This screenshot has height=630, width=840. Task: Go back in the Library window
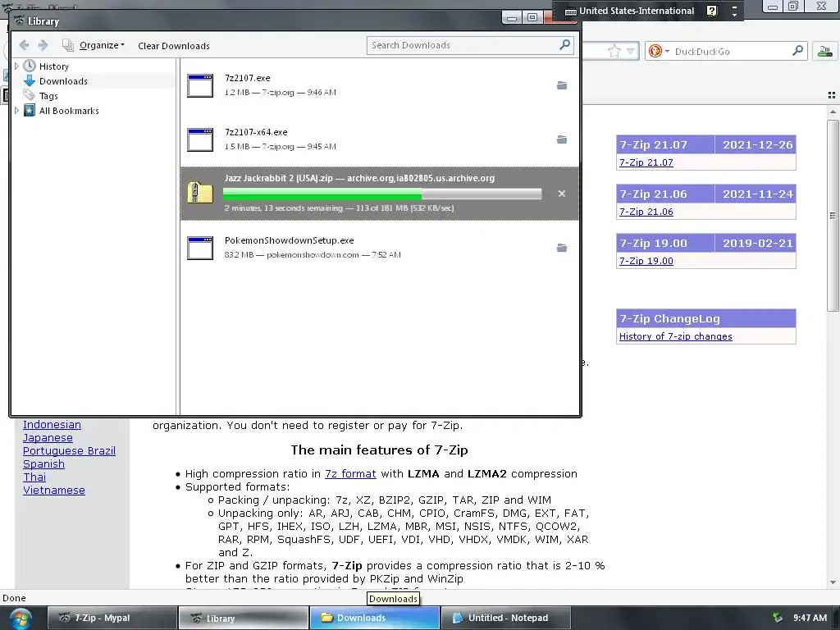click(x=24, y=46)
